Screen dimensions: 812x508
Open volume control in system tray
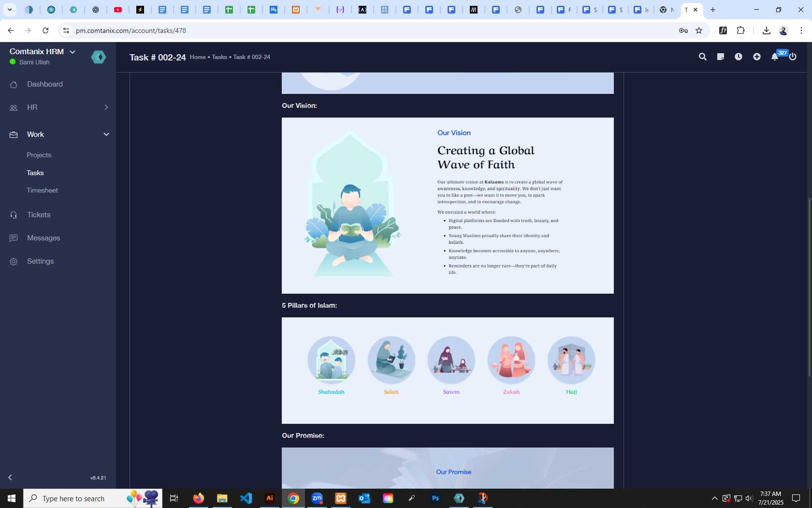(749, 498)
